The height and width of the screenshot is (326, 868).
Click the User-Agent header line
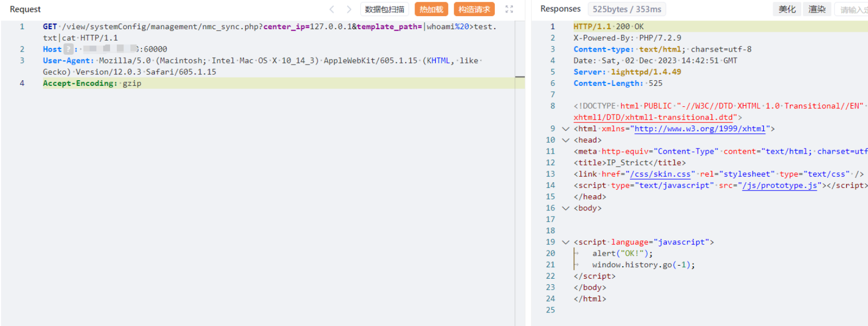tap(262, 66)
